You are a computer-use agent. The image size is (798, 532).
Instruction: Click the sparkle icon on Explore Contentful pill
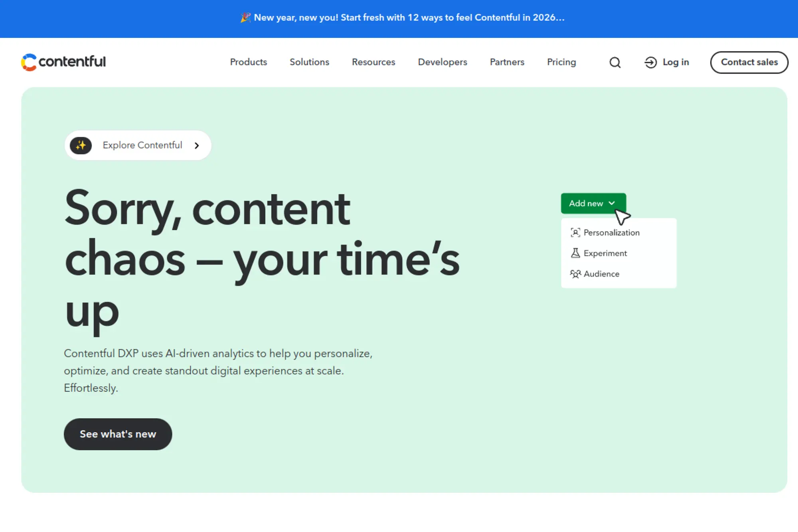pos(81,145)
